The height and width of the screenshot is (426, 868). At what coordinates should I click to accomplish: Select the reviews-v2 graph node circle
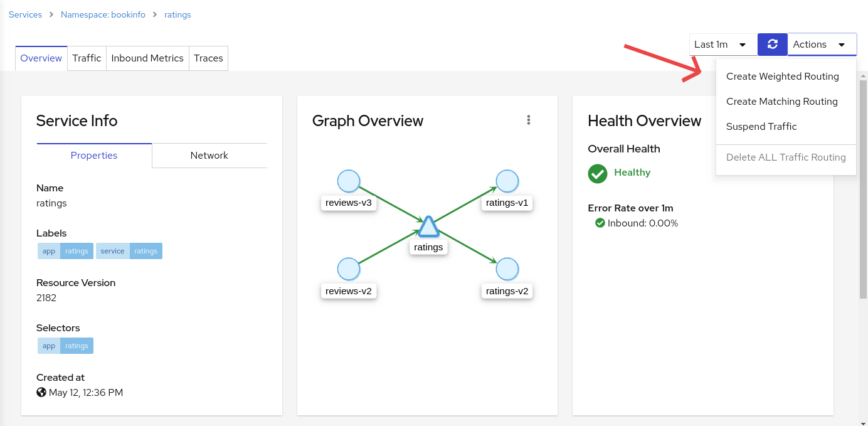[349, 269]
